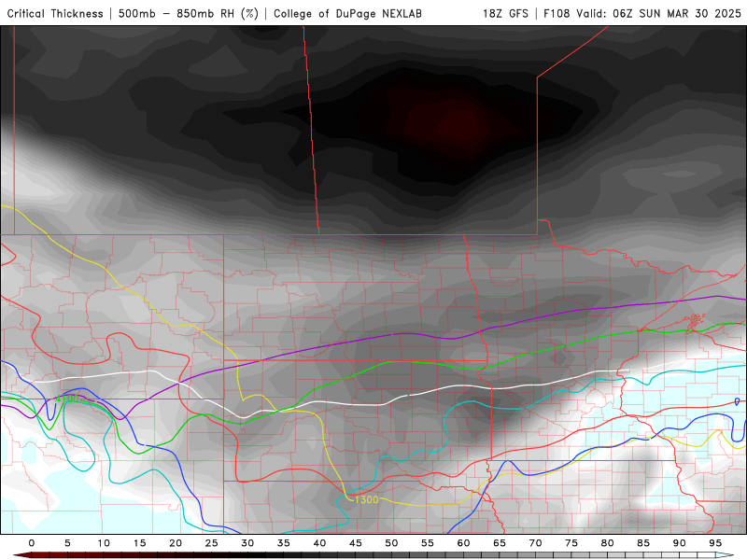Click the "45" color scale label
Screen dimensions: 747x560
point(356,543)
